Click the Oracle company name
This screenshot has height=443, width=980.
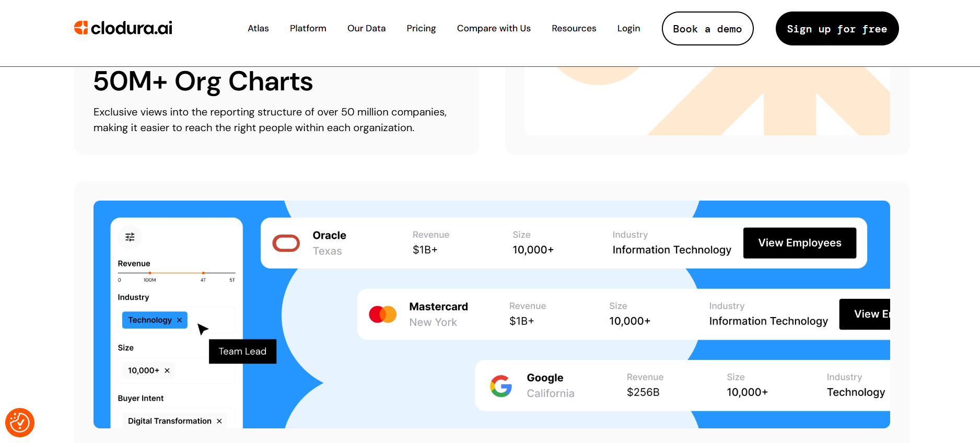coord(330,236)
